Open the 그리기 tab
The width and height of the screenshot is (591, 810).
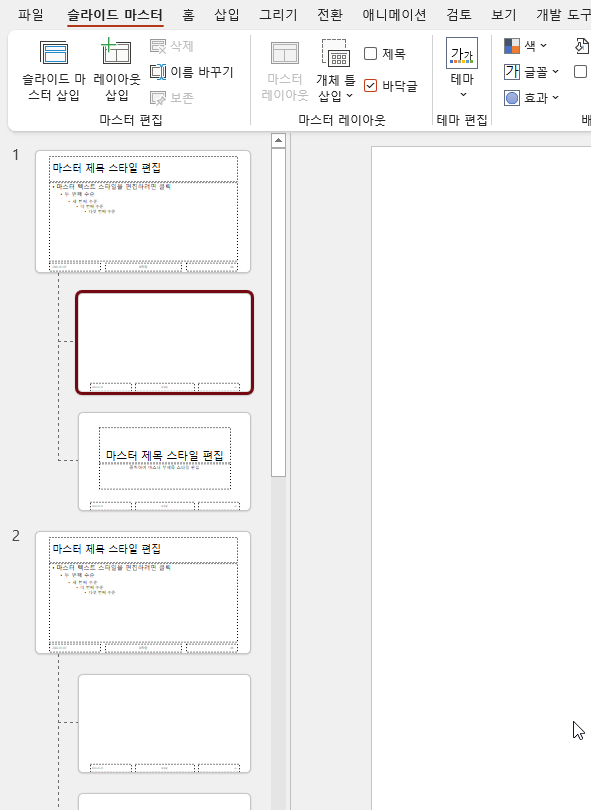[278, 15]
